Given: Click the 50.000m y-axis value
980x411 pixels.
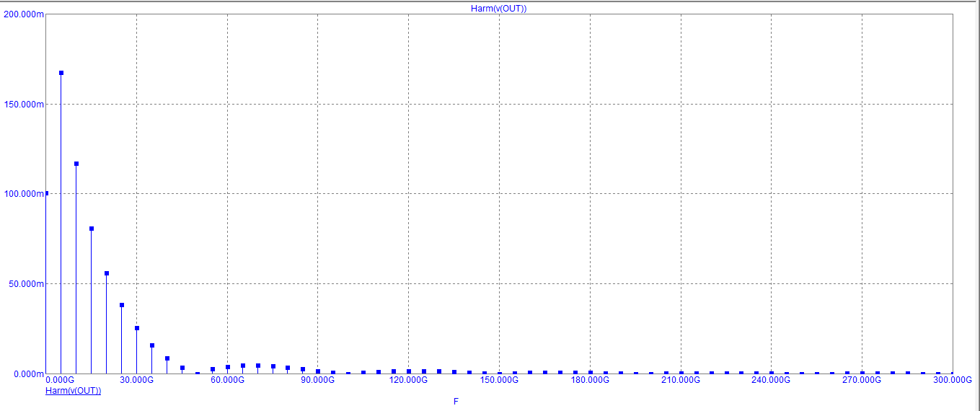Looking at the screenshot, I should click(x=25, y=284).
